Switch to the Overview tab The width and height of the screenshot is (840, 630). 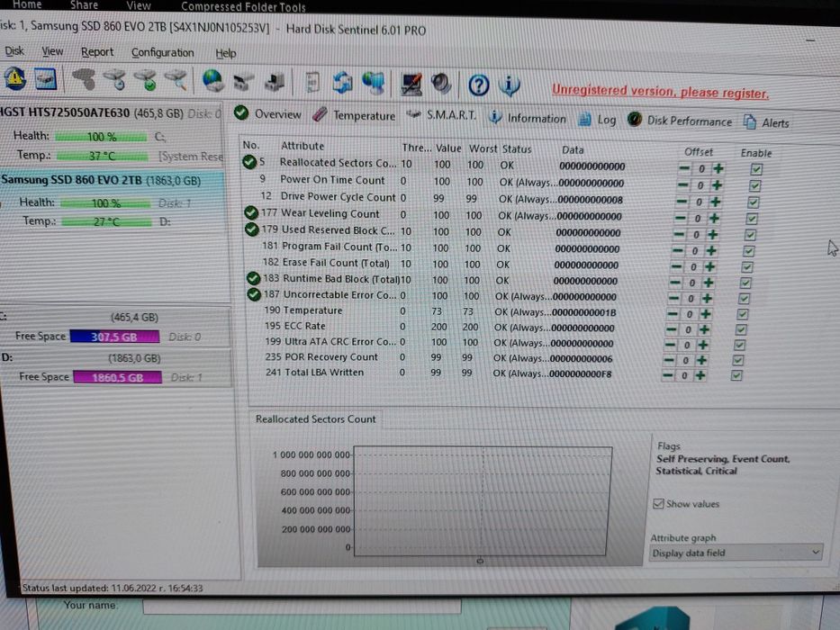[268, 113]
